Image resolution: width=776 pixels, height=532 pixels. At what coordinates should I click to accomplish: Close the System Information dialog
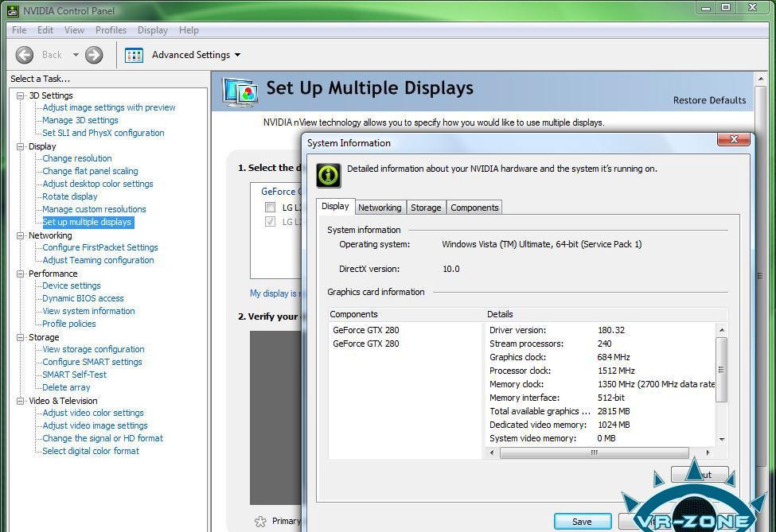(734, 139)
